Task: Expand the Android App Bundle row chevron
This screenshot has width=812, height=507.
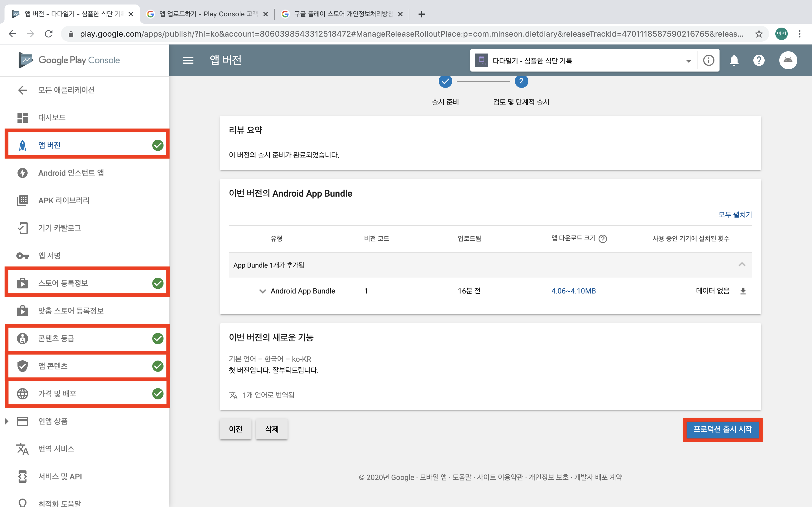Action: tap(263, 291)
